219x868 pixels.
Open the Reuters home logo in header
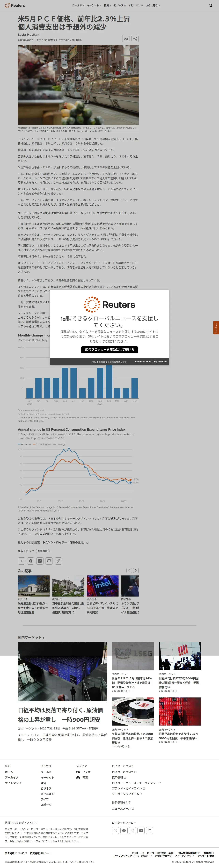point(15,5)
